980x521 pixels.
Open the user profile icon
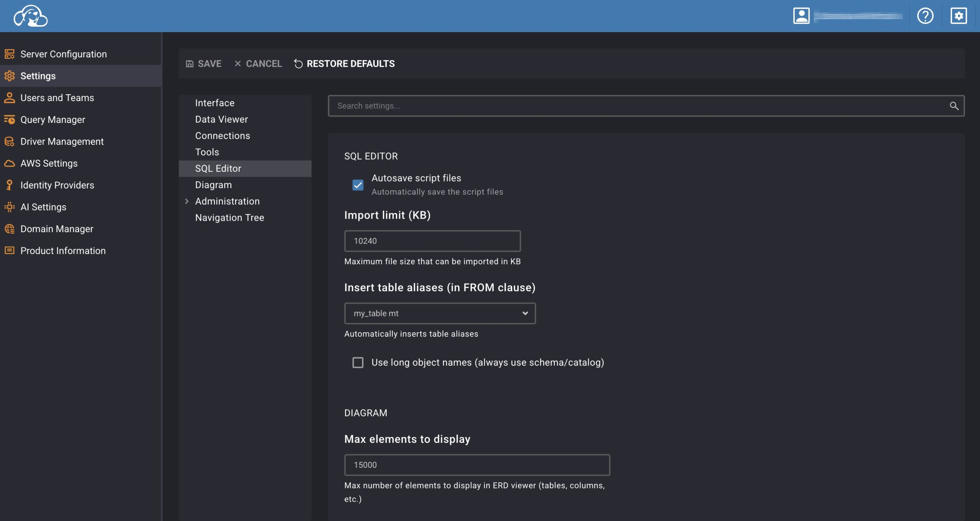pos(801,16)
